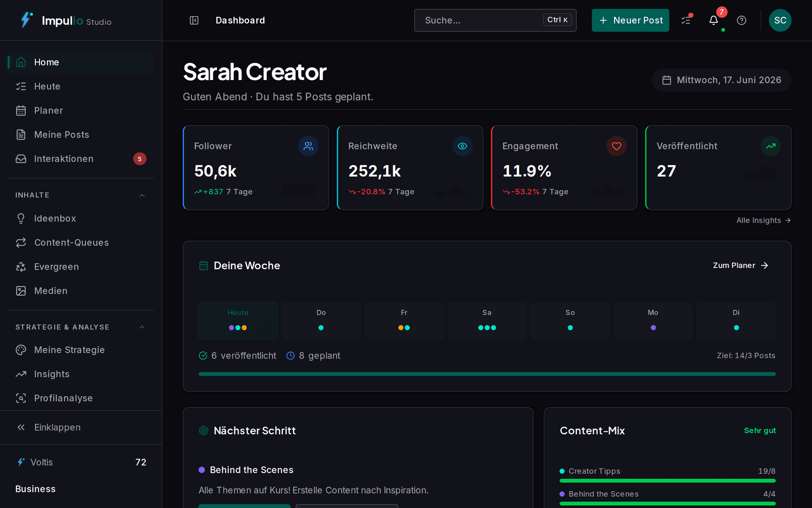Screen dimensions: 812x508
Task: Click the target icon beside Nächster Schritt
Action: pyautogui.click(x=203, y=431)
